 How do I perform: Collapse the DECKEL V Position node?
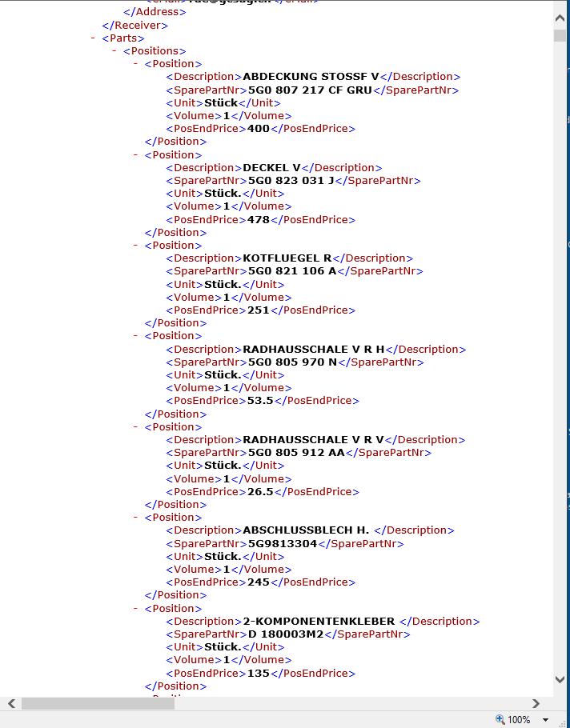[137, 155]
